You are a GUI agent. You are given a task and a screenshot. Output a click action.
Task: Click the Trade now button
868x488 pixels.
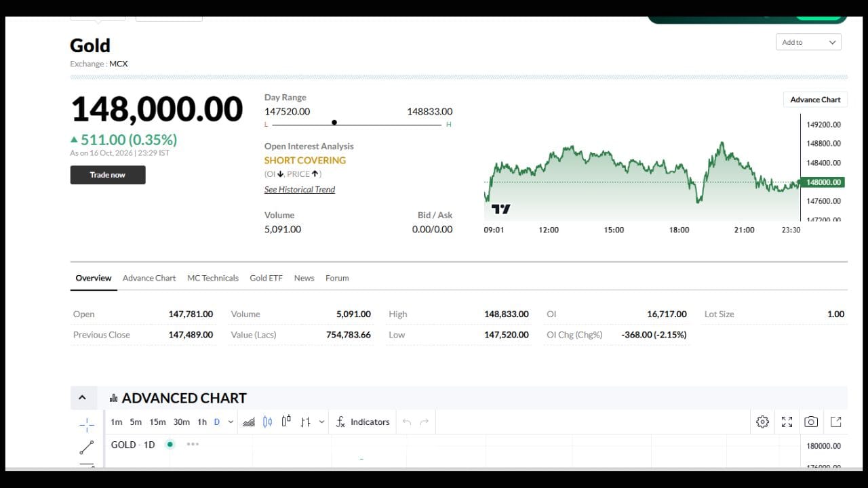pyautogui.click(x=108, y=175)
